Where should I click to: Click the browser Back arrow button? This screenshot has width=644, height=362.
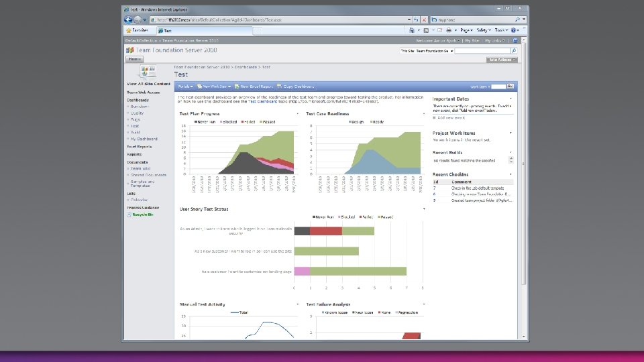pyautogui.click(x=128, y=19)
